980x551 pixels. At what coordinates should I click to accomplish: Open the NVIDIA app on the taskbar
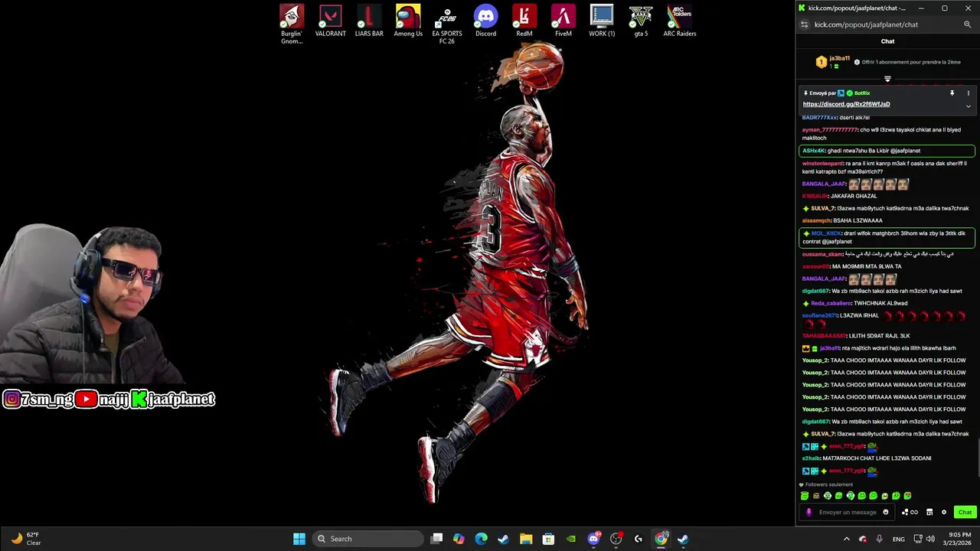pyautogui.click(x=570, y=539)
